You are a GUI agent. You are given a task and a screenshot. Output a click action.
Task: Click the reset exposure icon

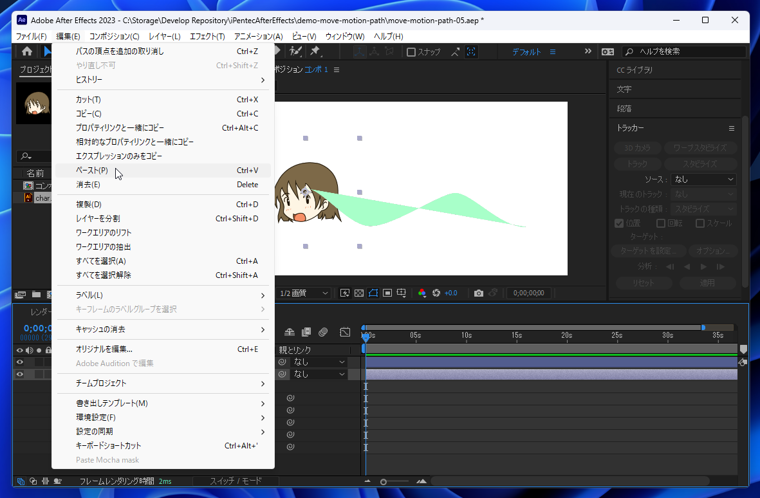(436, 293)
